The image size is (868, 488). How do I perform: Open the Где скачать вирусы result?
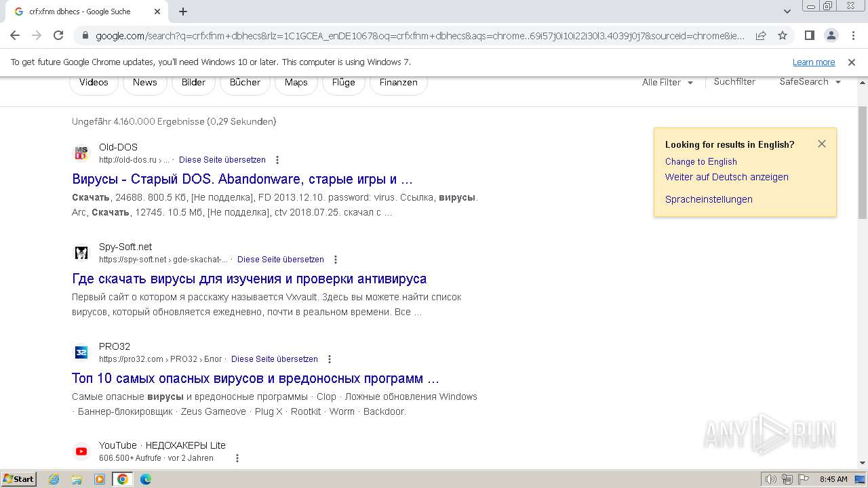[x=250, y=279]
